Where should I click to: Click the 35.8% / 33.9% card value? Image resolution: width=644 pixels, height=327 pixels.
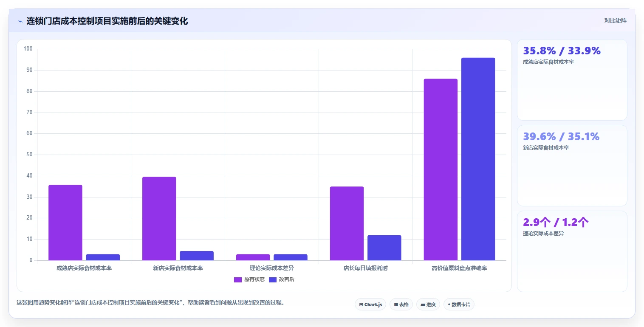point(562,51)
